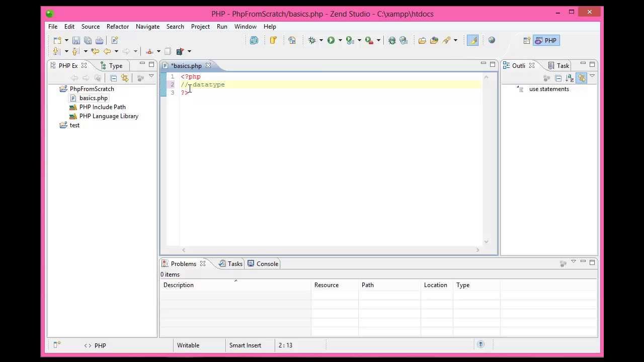This screenshot has width=644, height=362.
Task: Toggle Link with Editor in PHP Explorer
Action: [125, 78]
